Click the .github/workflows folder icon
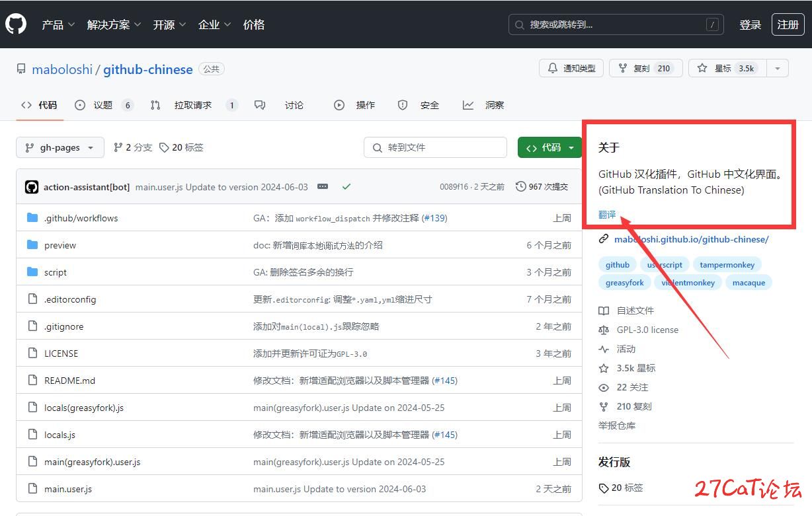 (32, 217)
